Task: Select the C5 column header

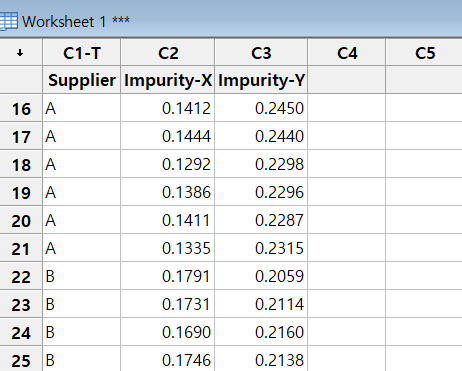Action: (424, 53)
